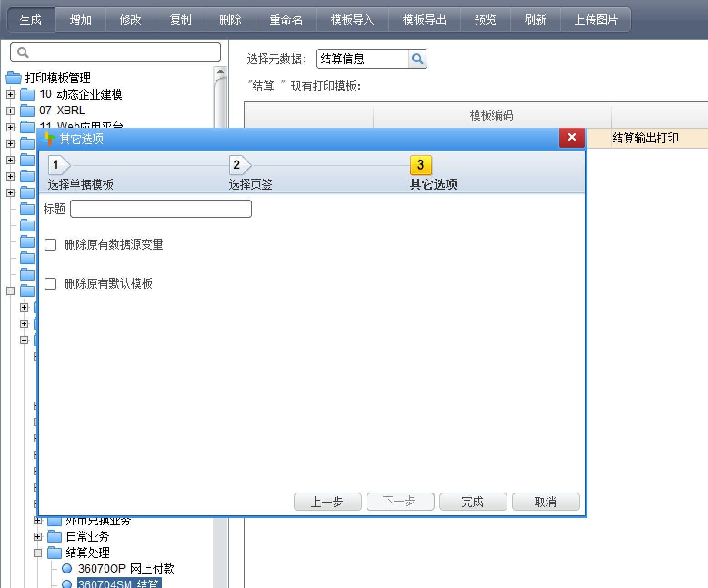The image size is (708, 588).
Task: Click the 其它选项 dialog title icon
Action: pyautogui.click(x=48, y=139)
